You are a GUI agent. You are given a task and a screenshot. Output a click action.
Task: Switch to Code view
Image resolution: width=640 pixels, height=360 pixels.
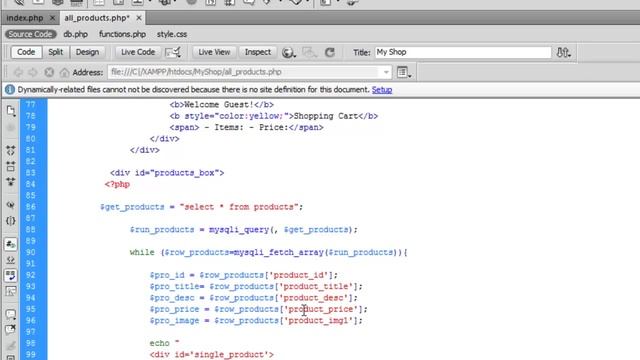click(x=26, y=52)
